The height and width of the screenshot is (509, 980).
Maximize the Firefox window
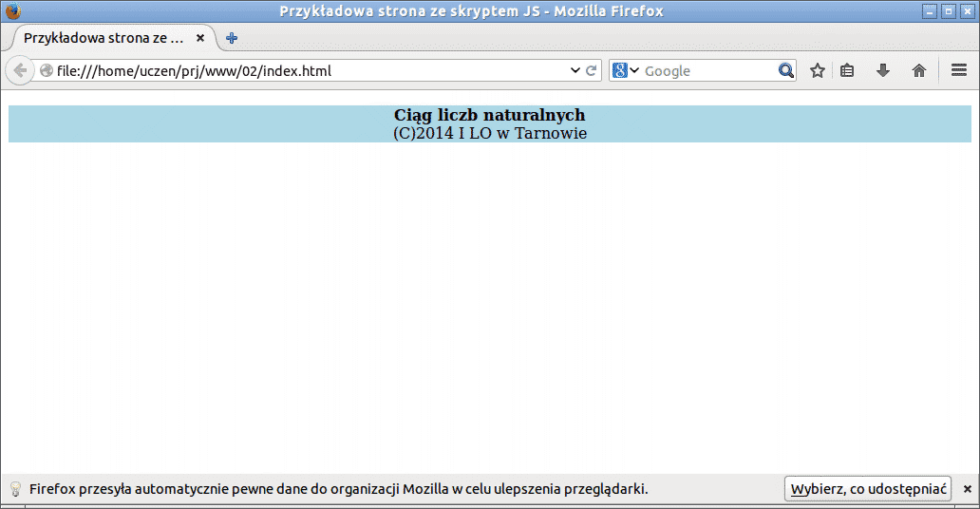click(948, 10)
